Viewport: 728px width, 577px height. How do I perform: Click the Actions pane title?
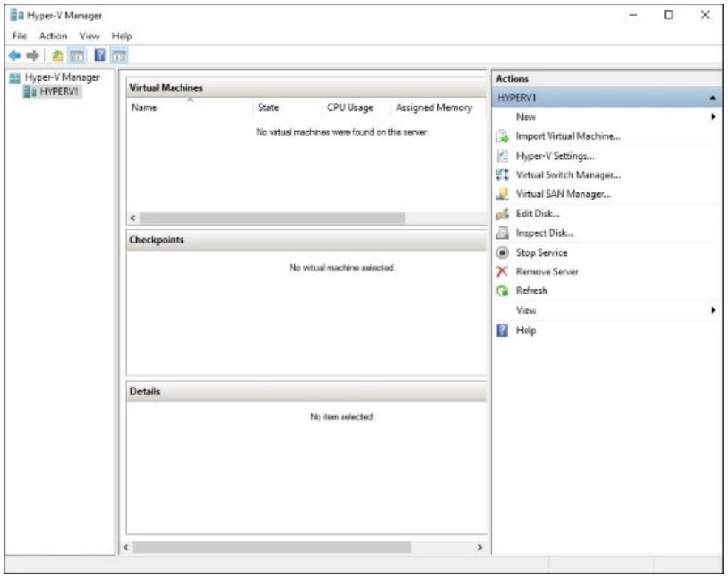tap(512, 79)
